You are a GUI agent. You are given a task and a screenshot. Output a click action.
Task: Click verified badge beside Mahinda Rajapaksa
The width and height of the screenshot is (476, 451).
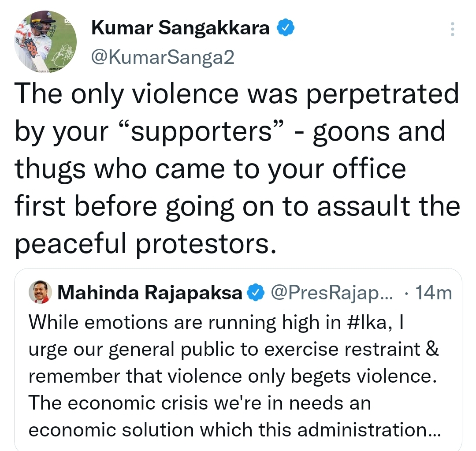[255, 292]
